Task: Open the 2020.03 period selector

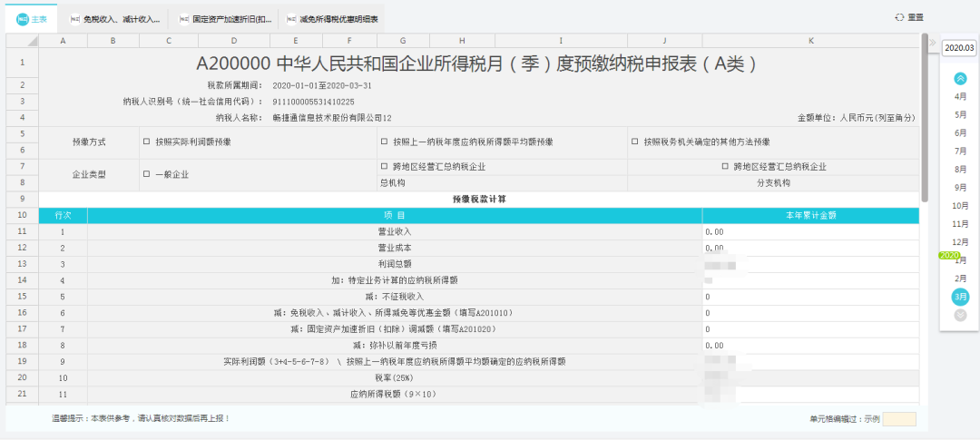Action: 959,48
